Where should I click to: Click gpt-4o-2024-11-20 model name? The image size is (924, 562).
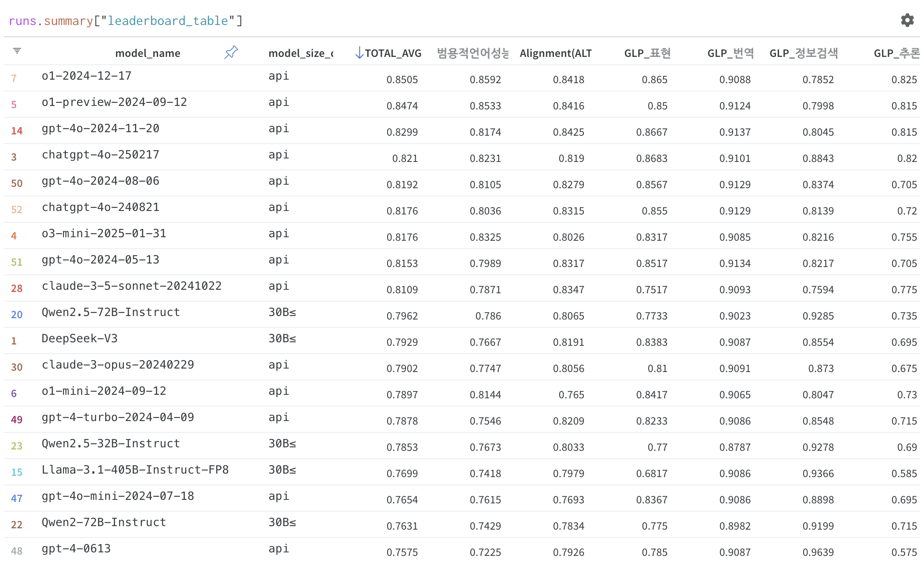[100, 128]
